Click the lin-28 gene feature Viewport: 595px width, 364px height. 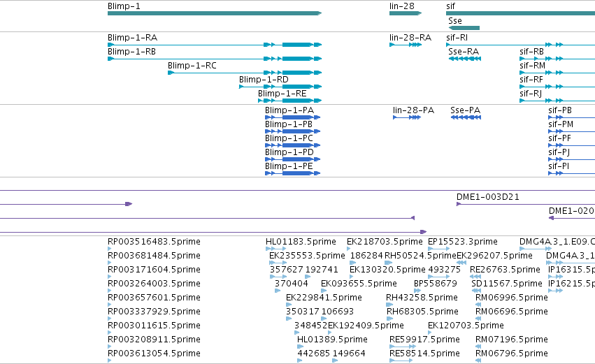point(406,13)
